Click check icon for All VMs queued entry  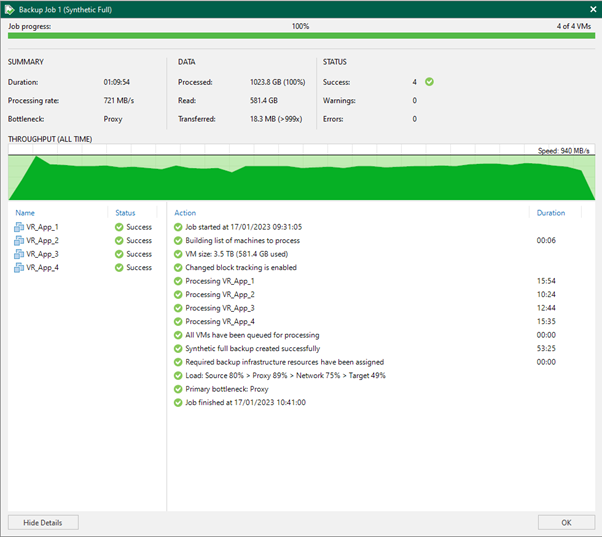pyautogui.click(x=178, y=335)
